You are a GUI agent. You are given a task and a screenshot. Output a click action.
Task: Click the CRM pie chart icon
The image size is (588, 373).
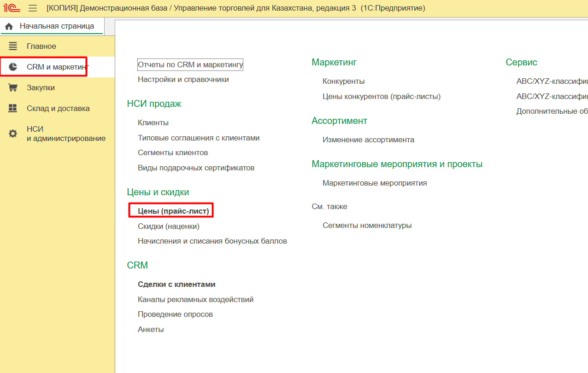coord(13,67)
